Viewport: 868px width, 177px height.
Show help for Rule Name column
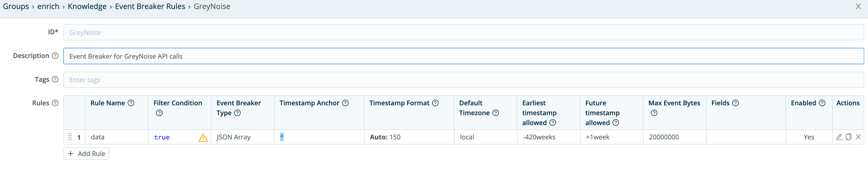pyautogui.click(x=131, y=103)
